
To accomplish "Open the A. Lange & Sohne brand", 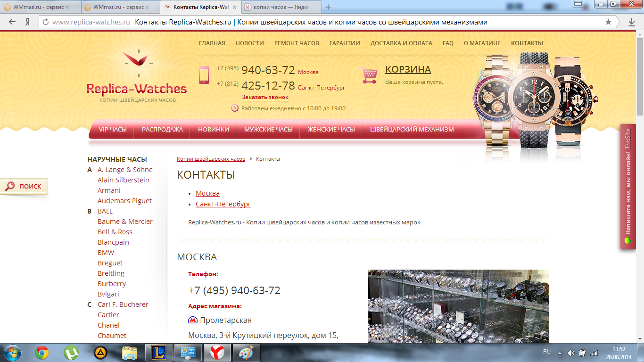I will (x=125, y=170).
